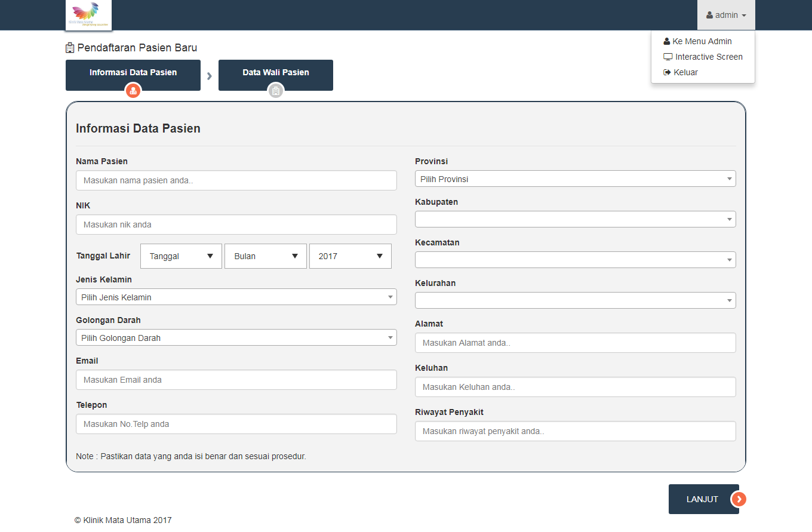Image resolution: width=812 pixels, height=532 pixels.
Task: Switch to the Data Wali Pasien tab
Action: pos(275,73)
